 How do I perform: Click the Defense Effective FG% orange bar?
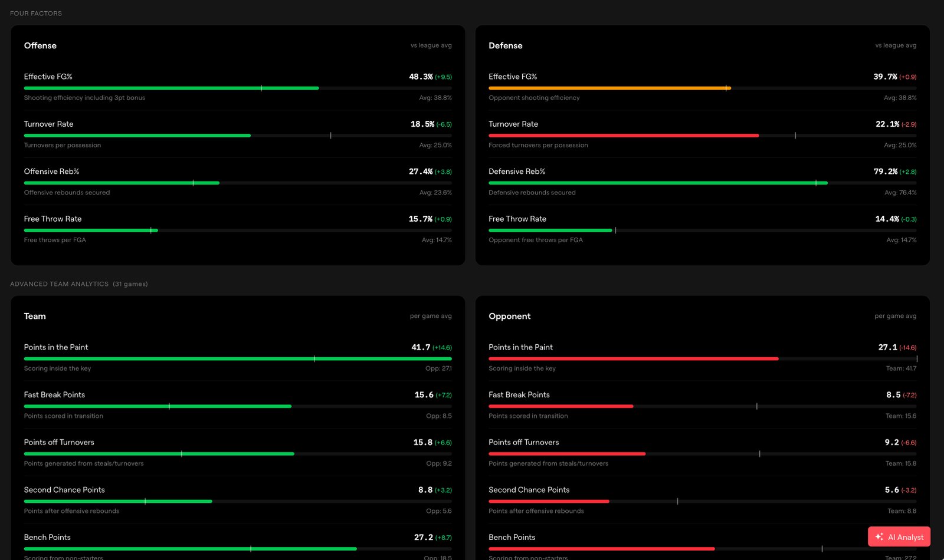click(x=609, y=88)
